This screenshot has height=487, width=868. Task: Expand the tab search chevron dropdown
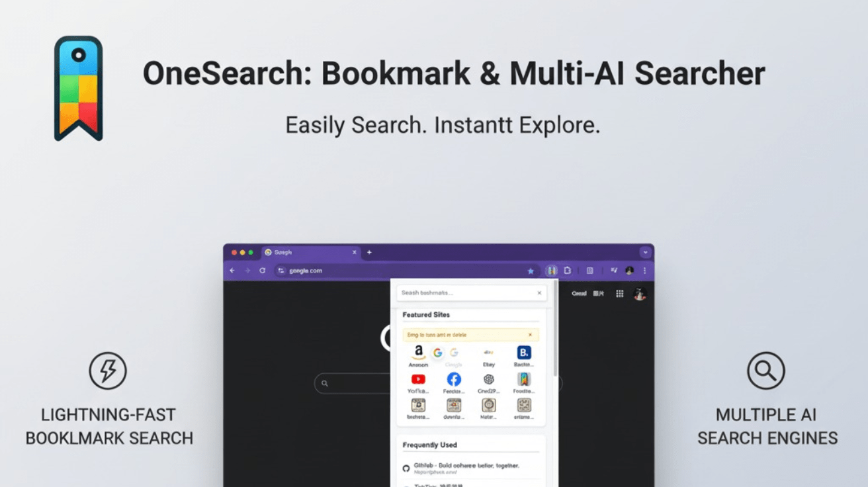point(645,252)
